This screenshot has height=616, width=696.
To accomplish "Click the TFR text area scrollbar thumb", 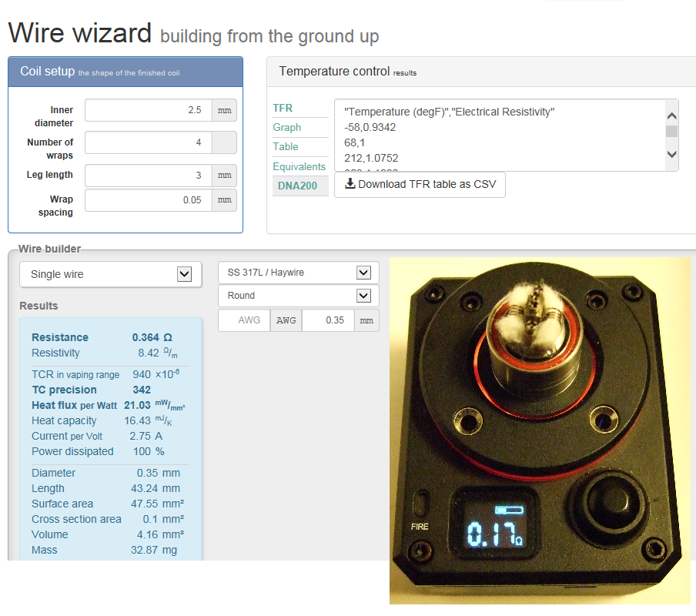I will click(x=671, y=131).
